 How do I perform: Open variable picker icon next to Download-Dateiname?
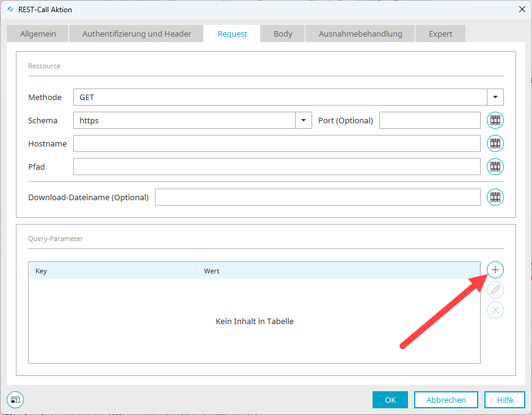click(495, 197)
